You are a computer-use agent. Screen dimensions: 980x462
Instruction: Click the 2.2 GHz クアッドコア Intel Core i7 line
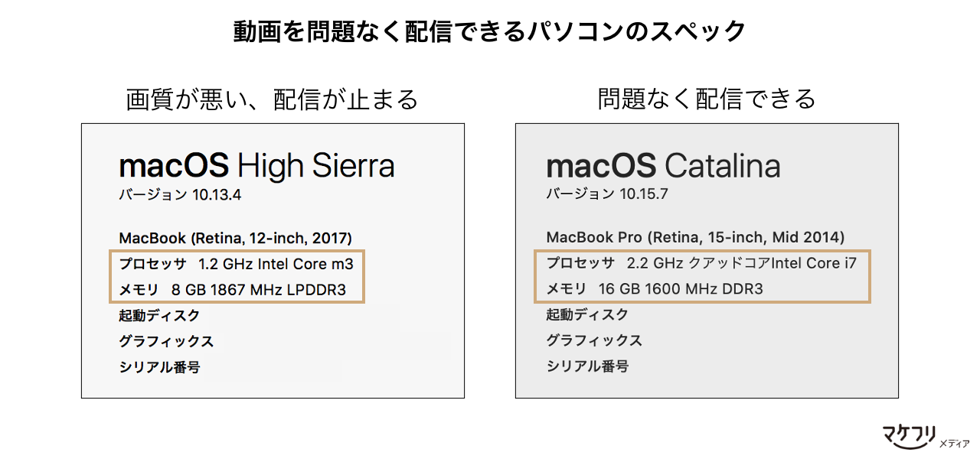[701, 263]
